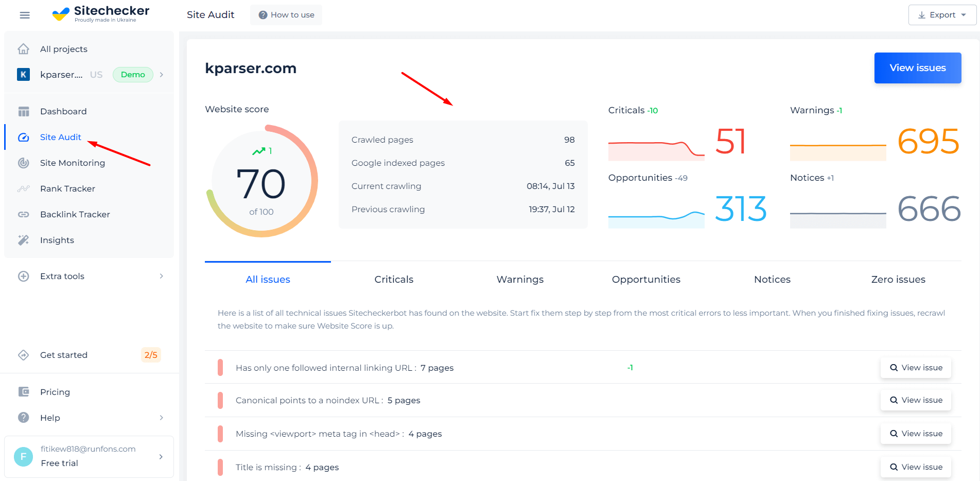Click the Criticals count 51
The height and width of the screenshot is (481, 980).
point(730,142)
